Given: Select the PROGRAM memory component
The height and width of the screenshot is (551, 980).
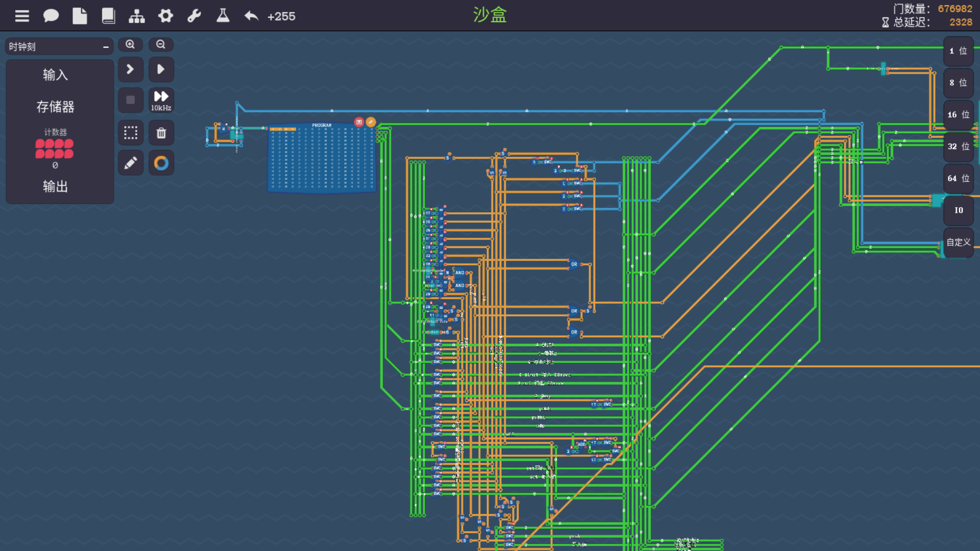Looking at the screenshot, I should pos(322,157).
